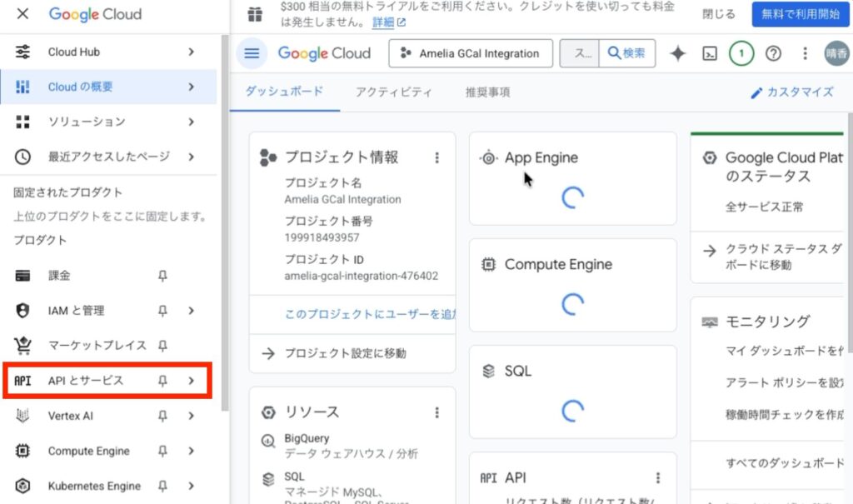Viewport: 853px width, 504px height.
Task: Activate Cloud Shell terminal icon
Action: click(710, 53)
